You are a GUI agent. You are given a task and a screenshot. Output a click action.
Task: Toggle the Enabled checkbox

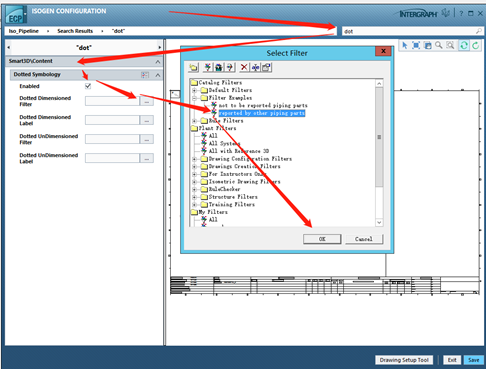click(88, 86)
